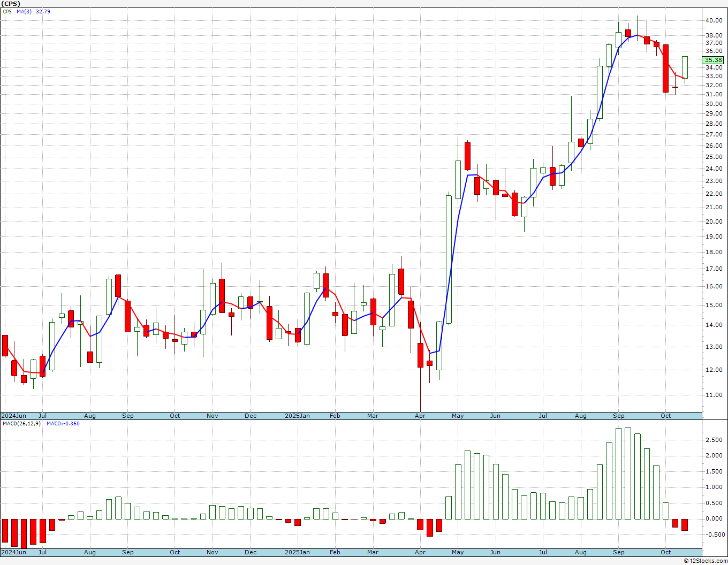The height and width of the screenshot is (565, 728).
Task: Select the 23.00 price axis label
Action: coord(714,181)
